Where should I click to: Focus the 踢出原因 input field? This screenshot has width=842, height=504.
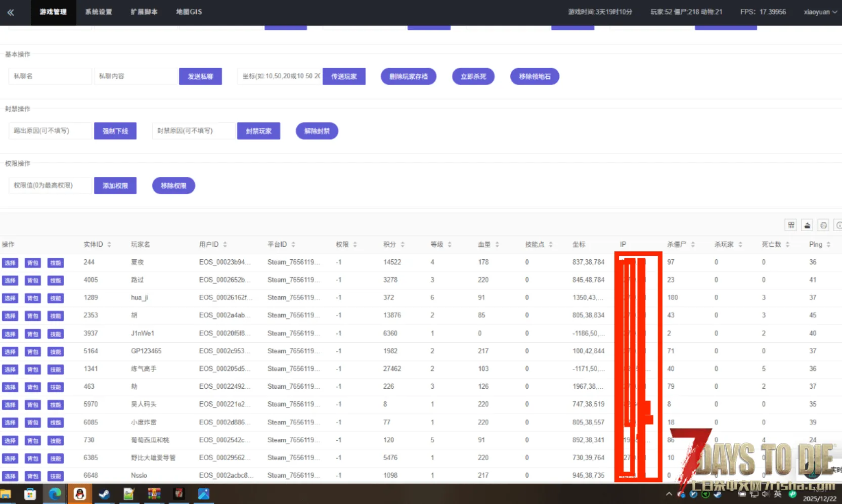[50, 131]
